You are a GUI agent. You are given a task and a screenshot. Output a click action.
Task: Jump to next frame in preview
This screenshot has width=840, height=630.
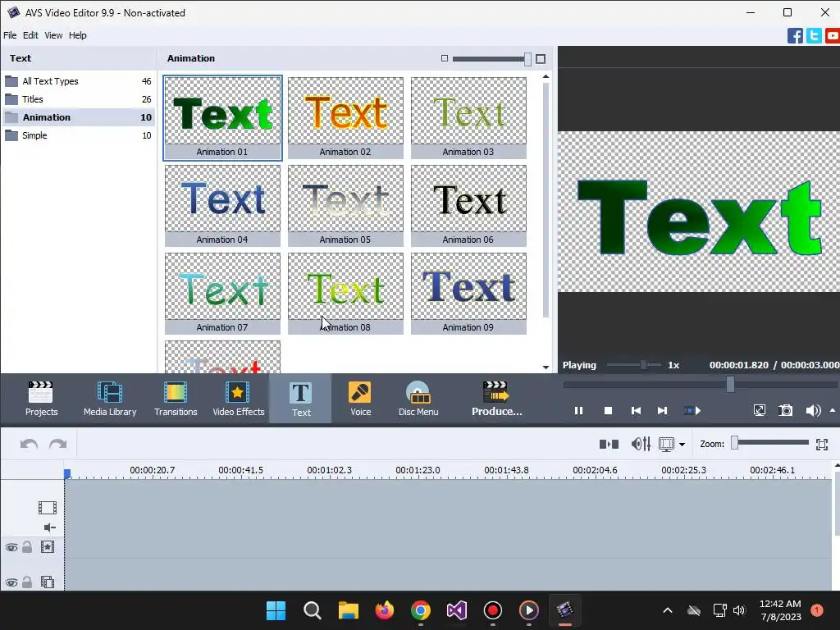tap(663, 411)
